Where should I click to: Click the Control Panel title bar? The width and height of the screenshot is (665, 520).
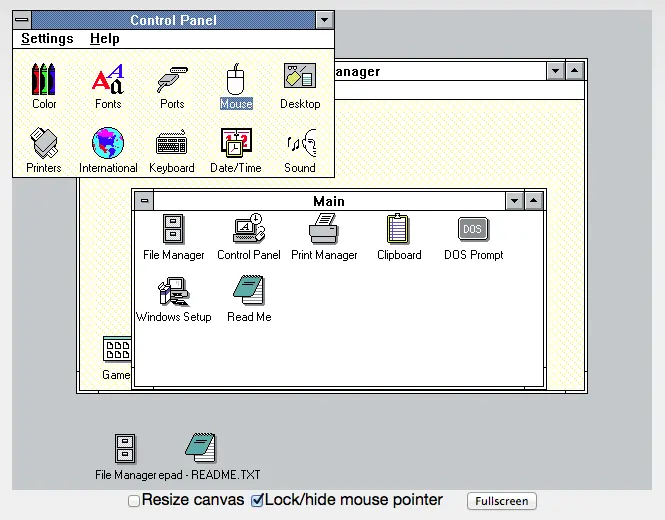(x=173, y=20)
